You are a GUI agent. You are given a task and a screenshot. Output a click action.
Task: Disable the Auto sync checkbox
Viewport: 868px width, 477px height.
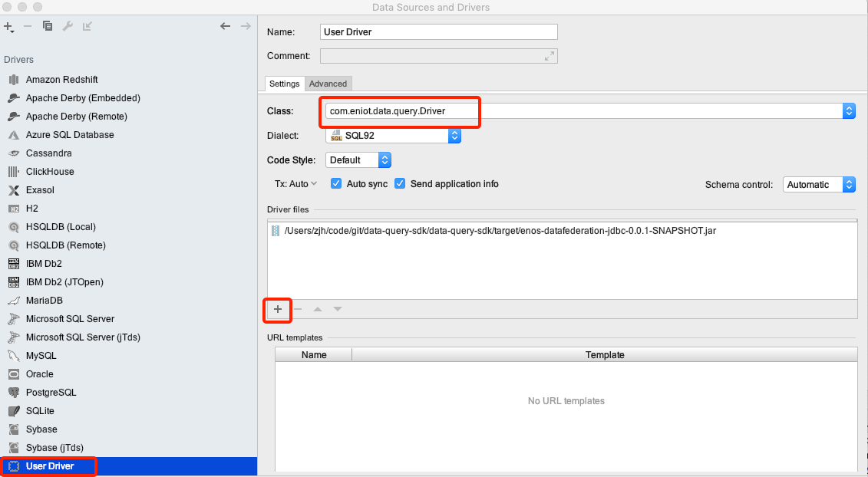(336, 184)
